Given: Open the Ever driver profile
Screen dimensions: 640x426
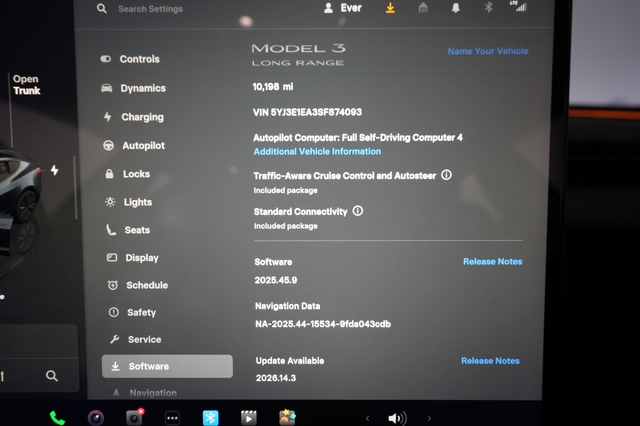Looking at the screenshot, I should tap(343, 8).
